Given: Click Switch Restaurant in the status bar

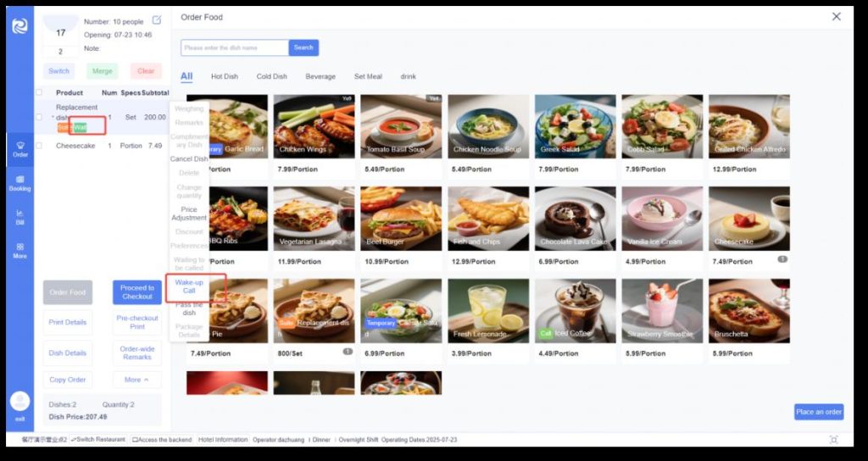Looking at the screenshot, I should 98,440.
